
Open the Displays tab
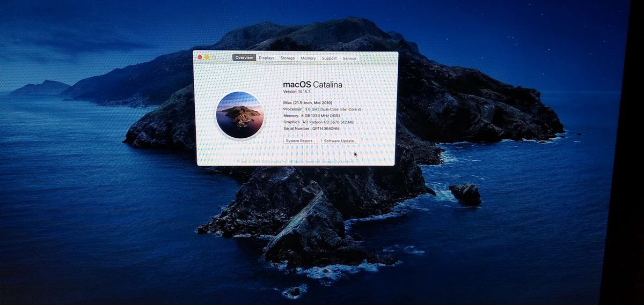pos(266,58)
